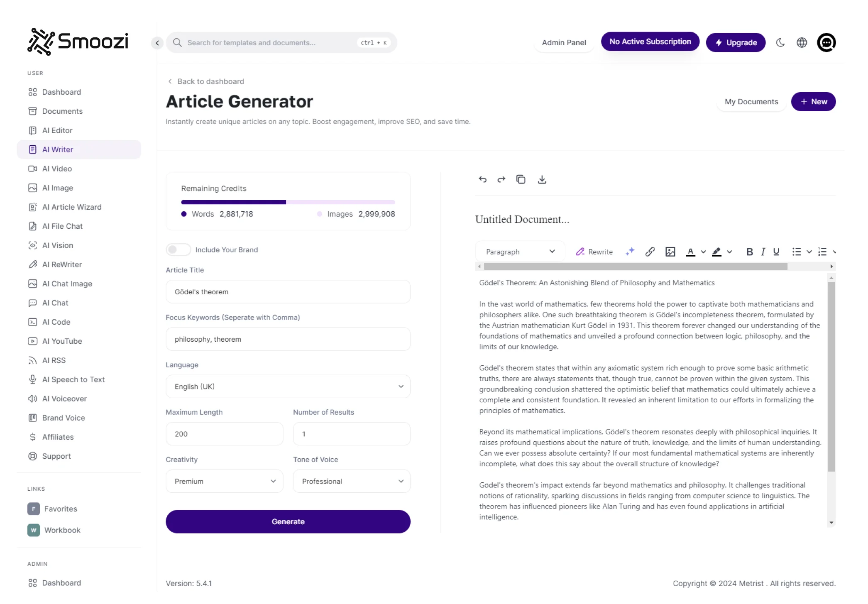Expand the Language dropdown selector
Image resolution: width=868 pixels, height=604 pixels.
pyautogui.click(x=401, y=386)
